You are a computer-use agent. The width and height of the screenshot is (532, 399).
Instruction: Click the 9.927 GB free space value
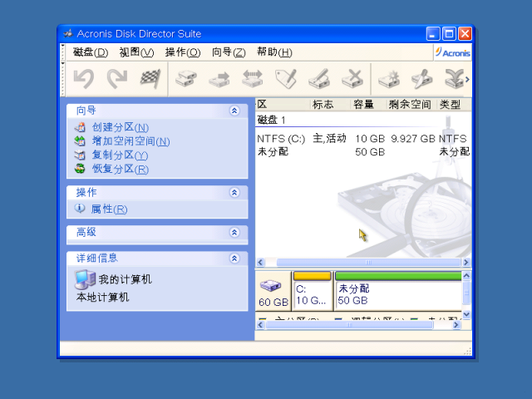413,139
